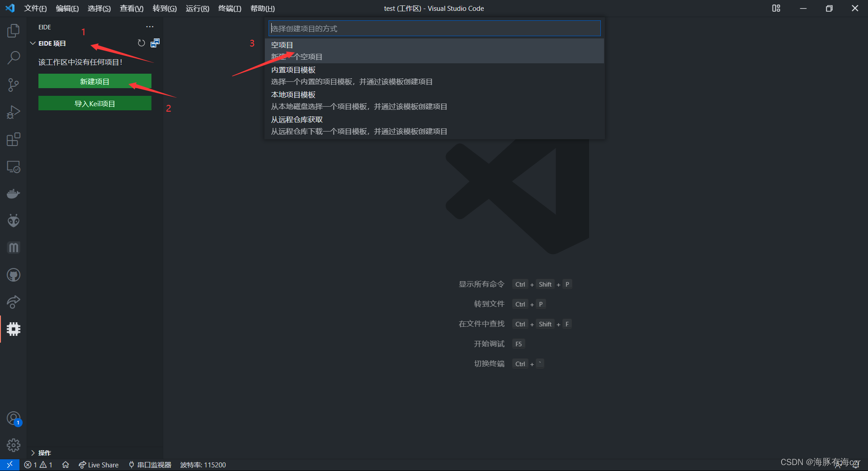Refresh the EIDE project list
This screenshot has width=868, height=471.
[x=141, y=43]
